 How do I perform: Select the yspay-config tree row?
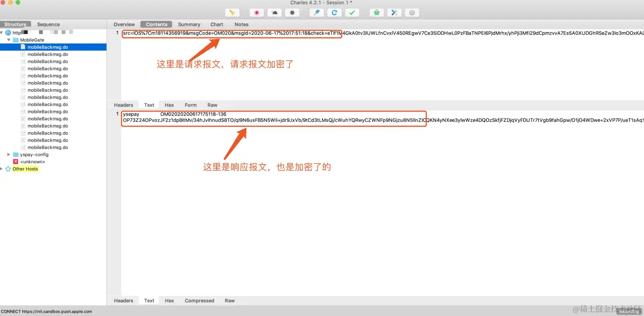pos(53,155)
